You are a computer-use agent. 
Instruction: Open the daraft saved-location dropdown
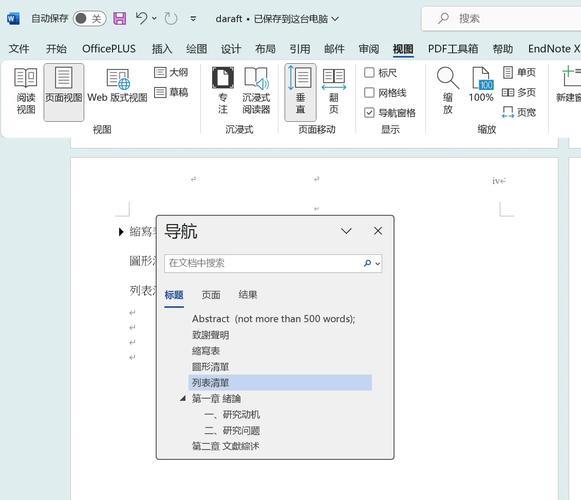click(x=335, y=19)
